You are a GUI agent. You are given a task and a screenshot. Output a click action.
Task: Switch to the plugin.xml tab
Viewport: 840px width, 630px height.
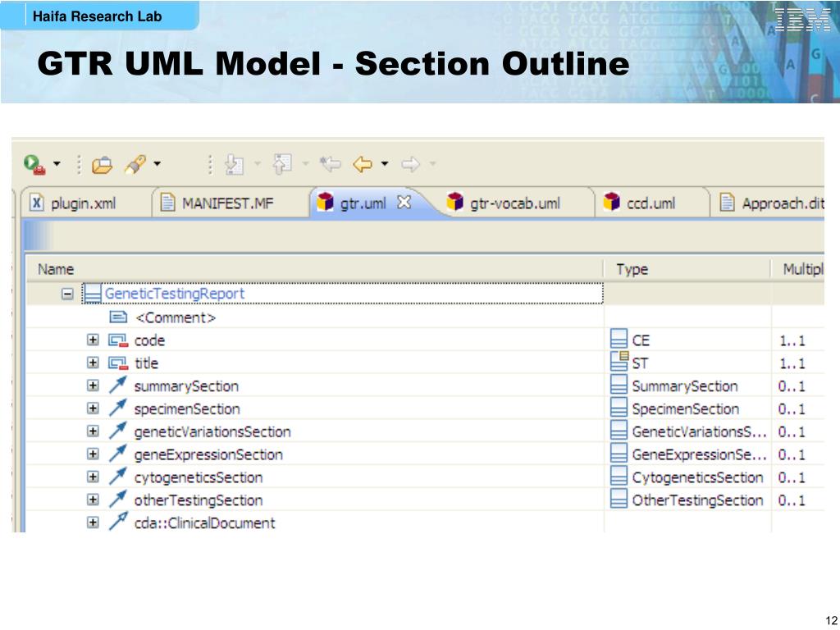coord(85,203)
